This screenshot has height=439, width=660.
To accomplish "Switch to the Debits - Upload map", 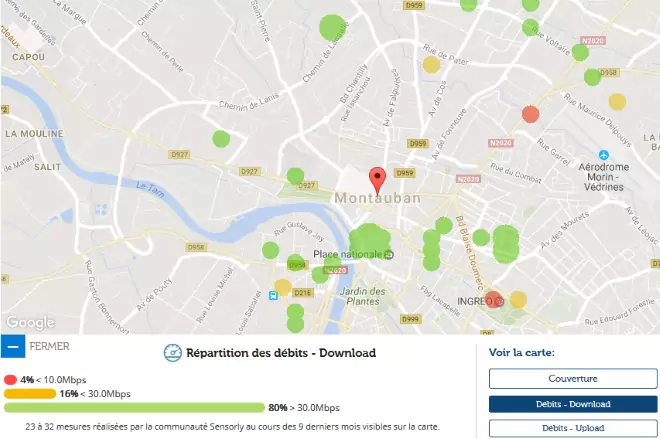I will tap(572, 428).
